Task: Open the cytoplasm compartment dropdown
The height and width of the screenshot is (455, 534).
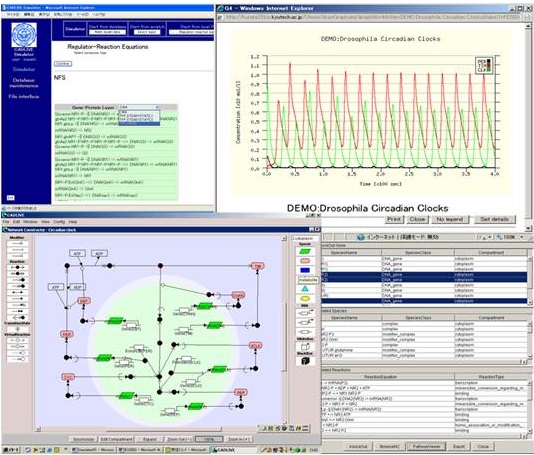Action: [x=305, y=238]
